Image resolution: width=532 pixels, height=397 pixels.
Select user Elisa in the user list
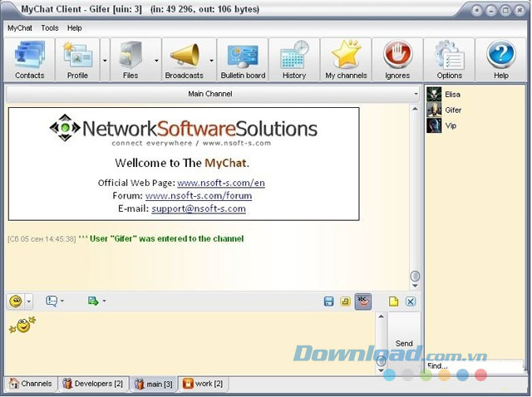click(452, 95)
